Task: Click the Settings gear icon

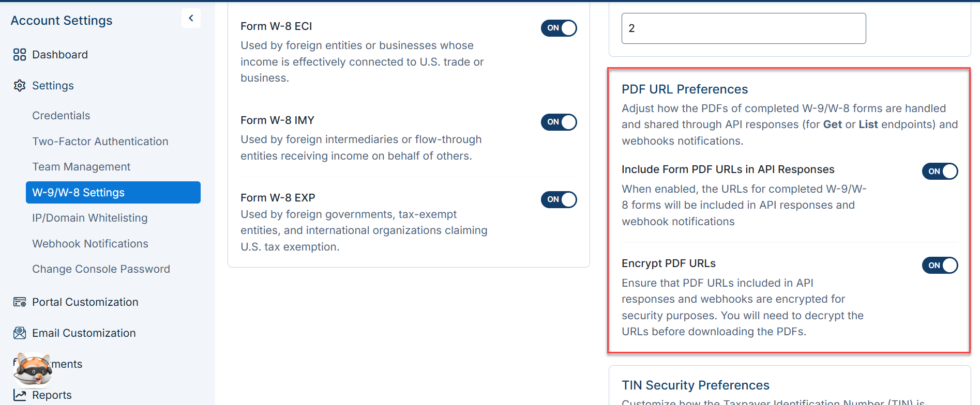Action: [x=20, y=86]
